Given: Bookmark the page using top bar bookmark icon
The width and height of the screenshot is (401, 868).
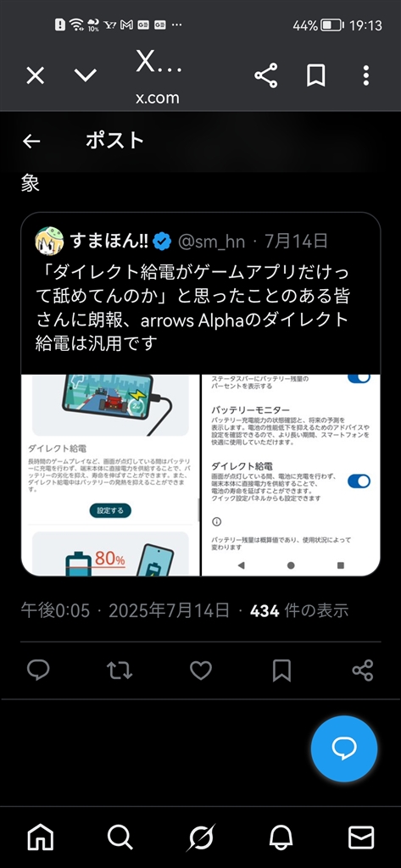Looking at the screenshot, I should point(315,75).
